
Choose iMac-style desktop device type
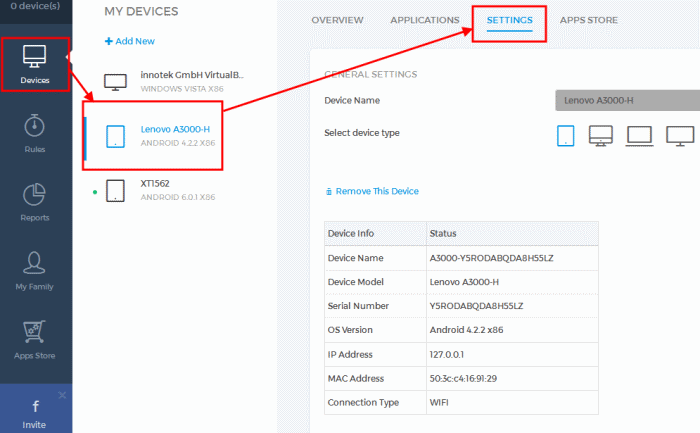coord(600,136)
